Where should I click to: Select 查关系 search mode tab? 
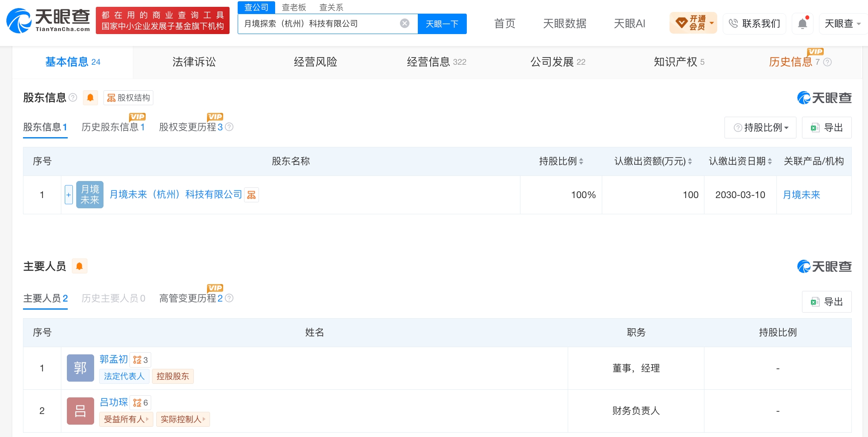(331, 7)
